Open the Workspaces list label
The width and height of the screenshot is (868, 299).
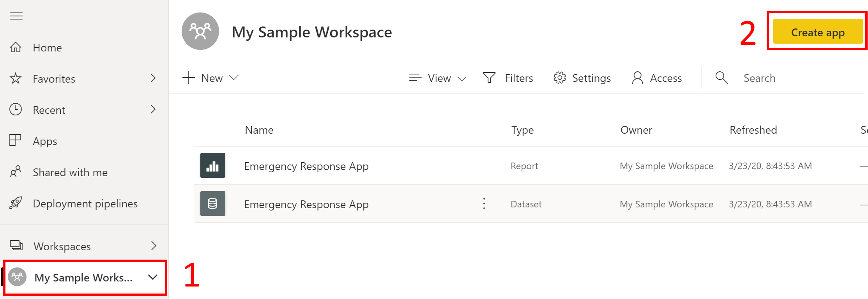(x=62, y=246)
